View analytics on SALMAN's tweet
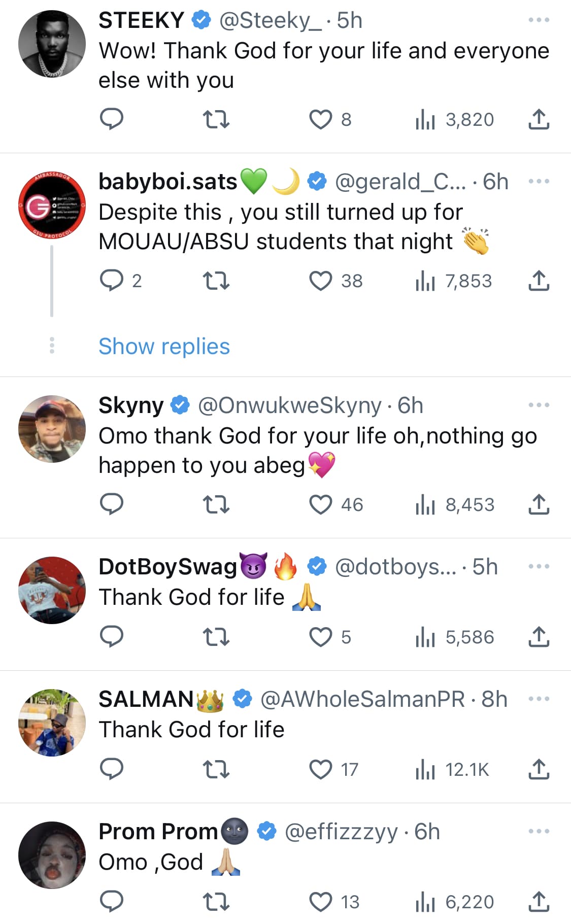 452,770
